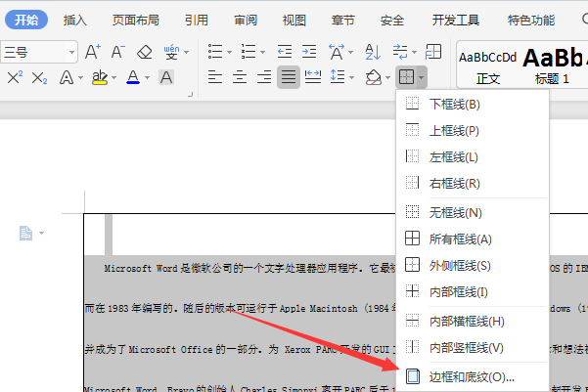
Task: Open the 章节 tab
Action: [x=343, y=20]
